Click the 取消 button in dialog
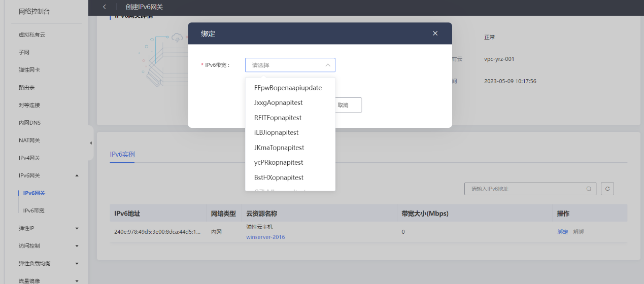Image resolution: width=644 pixels, height=284 pixels. point(348,105)
